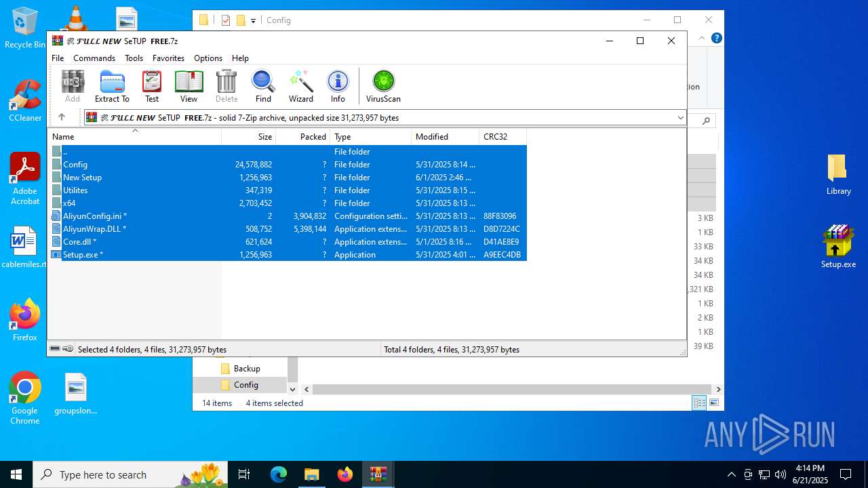Open Explorer help question mark icon
This screenshot has height=488, width=868.
click(x=716, y=38)
